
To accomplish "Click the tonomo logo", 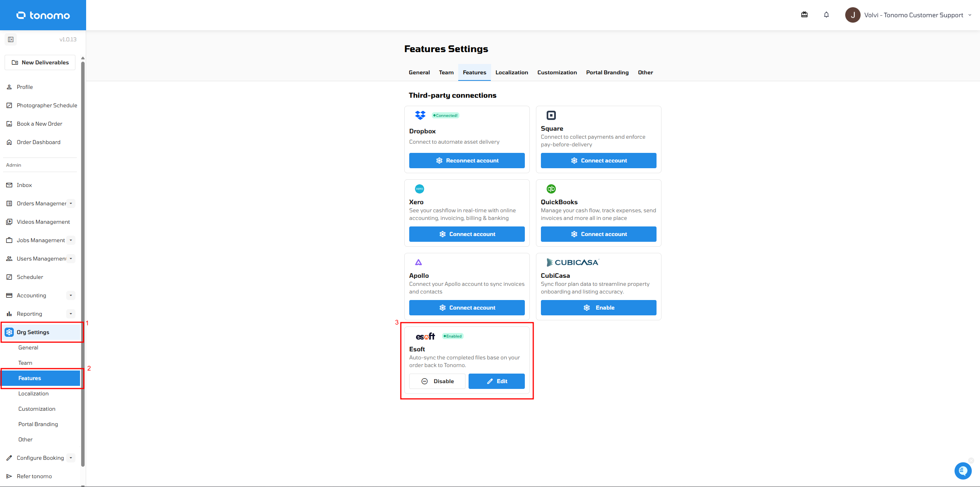I will 43,15.
